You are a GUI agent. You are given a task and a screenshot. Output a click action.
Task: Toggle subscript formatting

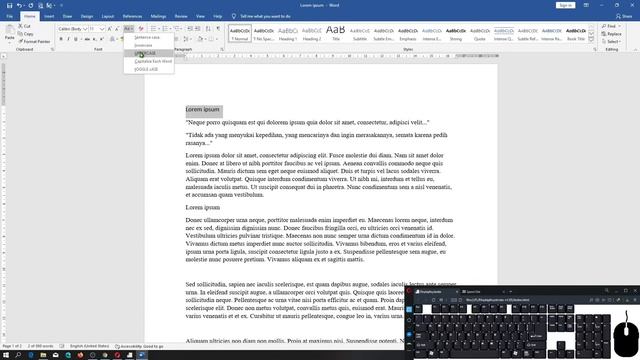click(94, 39)
